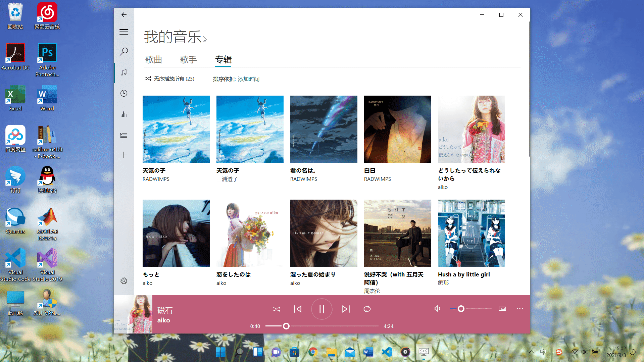The height and width of the screenshot is (362, 644).
Task: Open Groove Music taskbar icon
Action: pyautogui.click(x=405, y=352)
